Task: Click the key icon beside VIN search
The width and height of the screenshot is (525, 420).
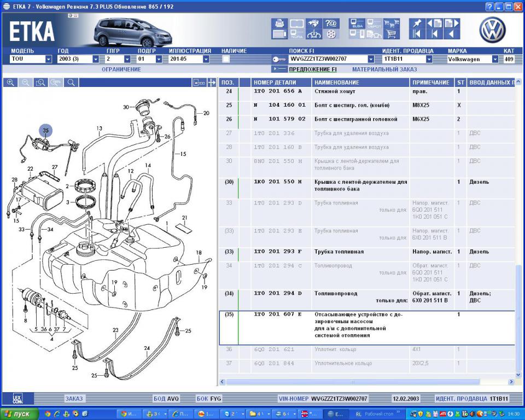Action: [278, 59]
